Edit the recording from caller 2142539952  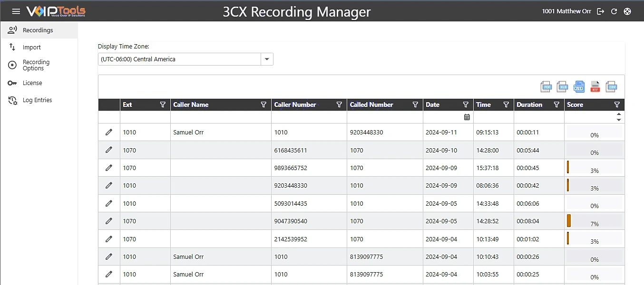[109, 239]
